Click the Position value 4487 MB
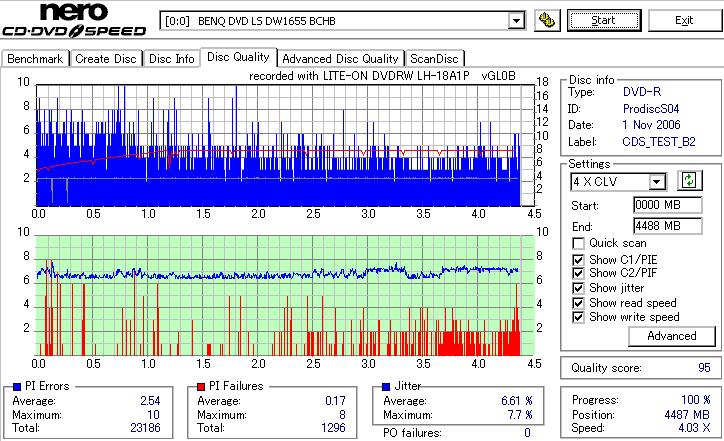724x441 pixels. 687,415
